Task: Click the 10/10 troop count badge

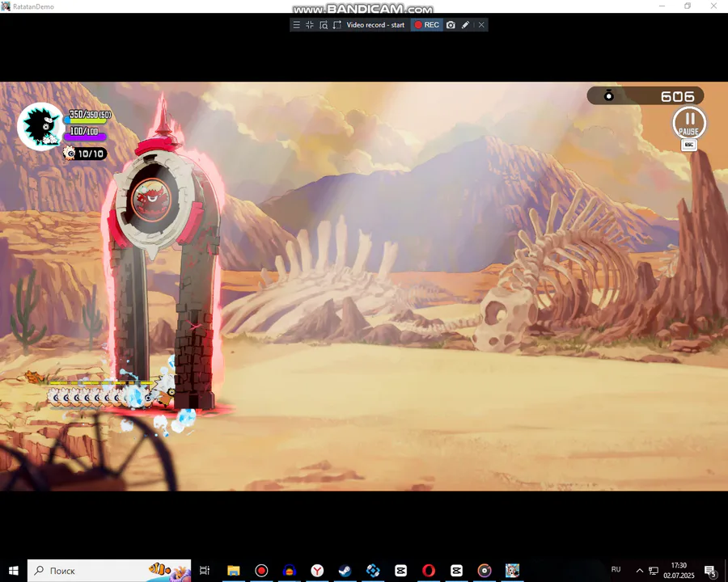Action: (85, 154)
